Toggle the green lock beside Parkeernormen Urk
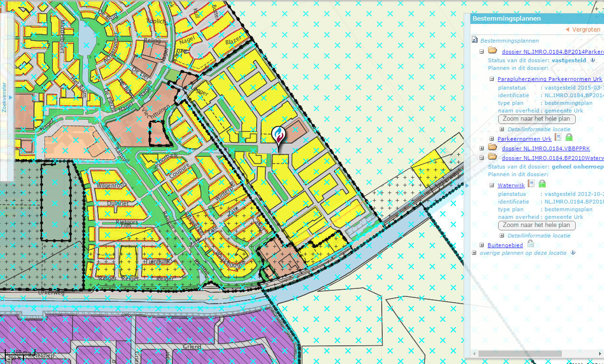The image size is (604, 364). (569, 138)
